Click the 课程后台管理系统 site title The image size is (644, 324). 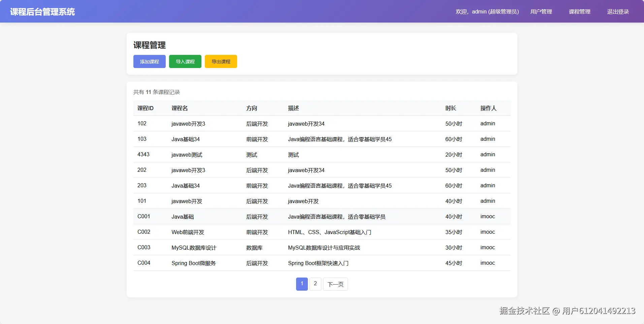coord(42,12)
